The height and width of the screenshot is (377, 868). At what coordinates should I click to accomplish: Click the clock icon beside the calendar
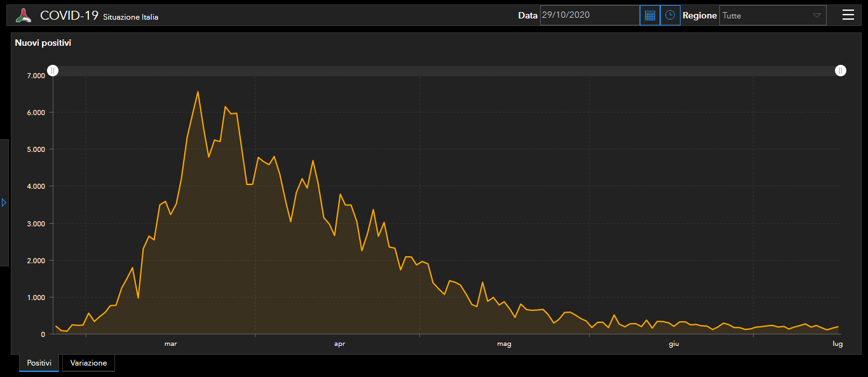670,15
